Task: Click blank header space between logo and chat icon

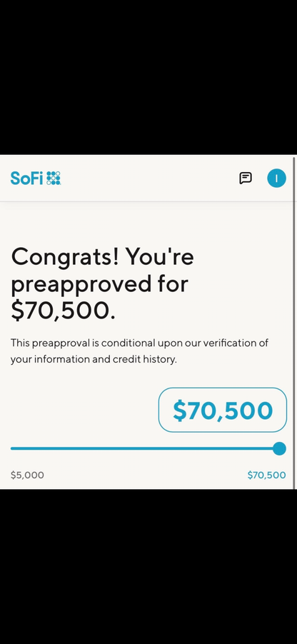Action: pos(150,178)
